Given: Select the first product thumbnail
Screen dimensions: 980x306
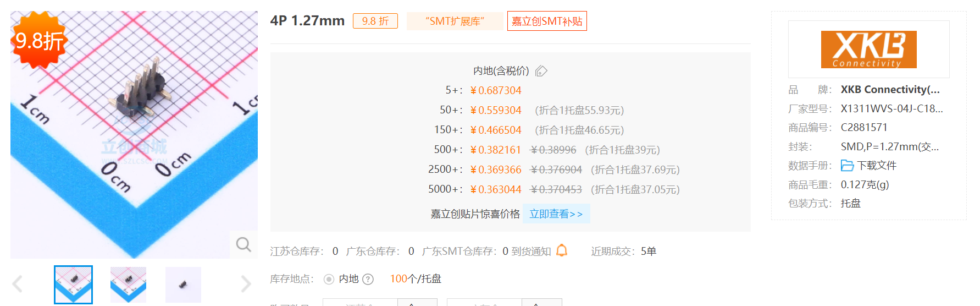Looking at the screenshot, I should (73, 285).
